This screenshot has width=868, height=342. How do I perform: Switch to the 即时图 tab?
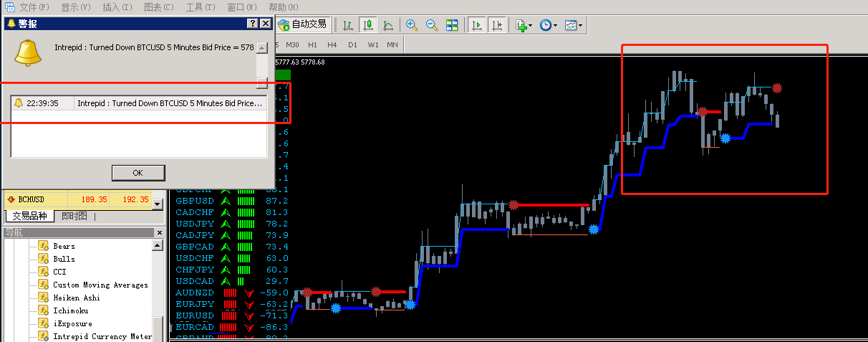pyautogui.click(x=74, y=216)
